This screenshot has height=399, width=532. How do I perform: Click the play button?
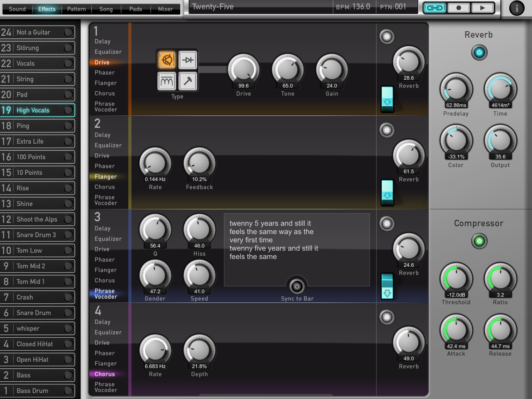pyautogui.click(x=482, y=8)
